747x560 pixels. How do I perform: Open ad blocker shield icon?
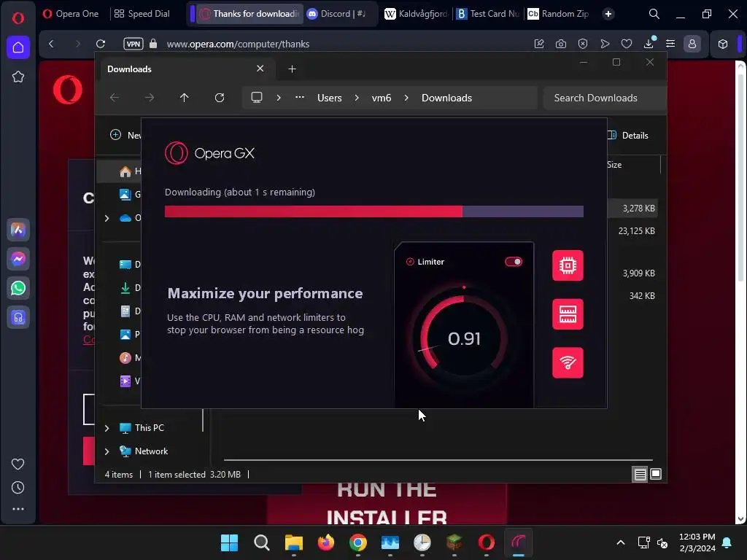tap(583, 44)
